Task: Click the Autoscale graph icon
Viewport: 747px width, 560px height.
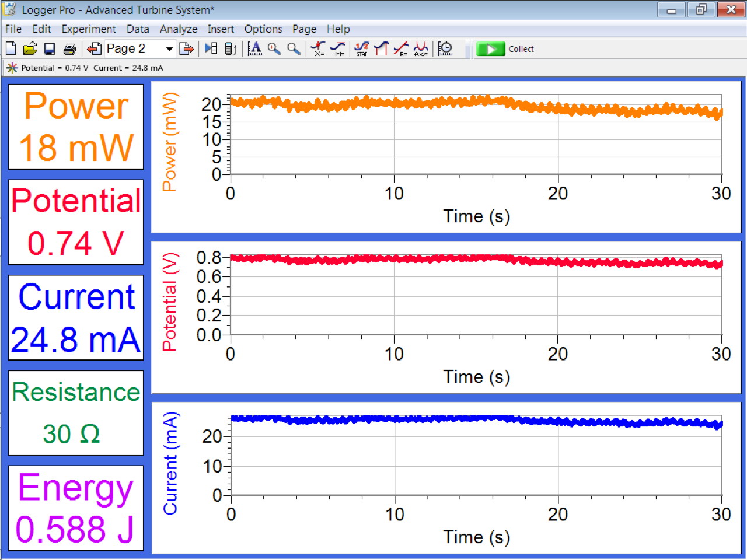Action: coord(254,49)
